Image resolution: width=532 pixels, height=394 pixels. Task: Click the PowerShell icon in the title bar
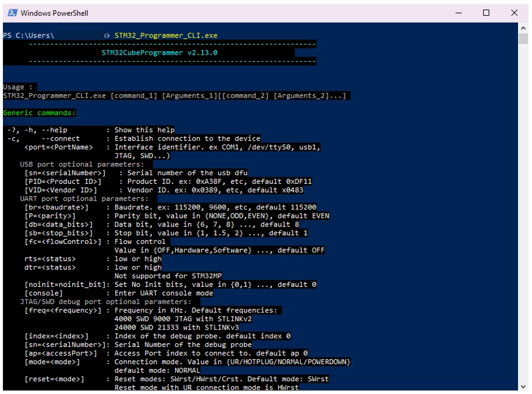(13, 13)
